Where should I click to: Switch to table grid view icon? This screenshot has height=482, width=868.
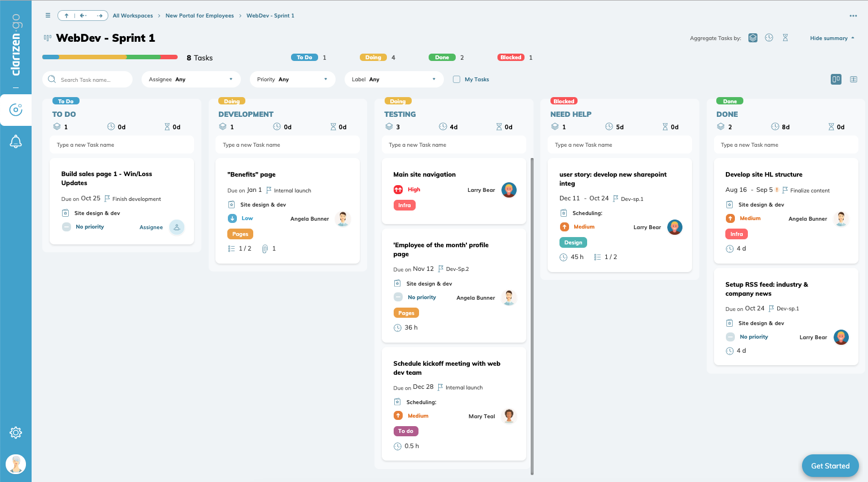pyautogui.click(x=853, y=80)
